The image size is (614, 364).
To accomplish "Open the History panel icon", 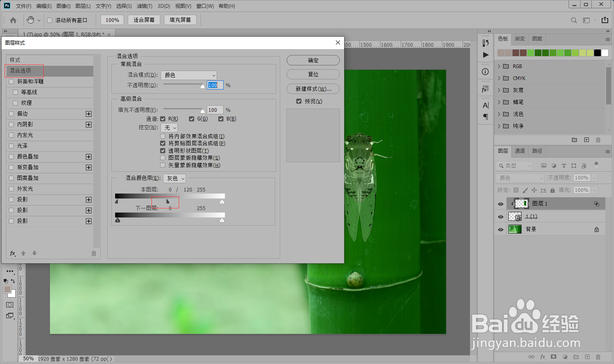I will (486, 43).
